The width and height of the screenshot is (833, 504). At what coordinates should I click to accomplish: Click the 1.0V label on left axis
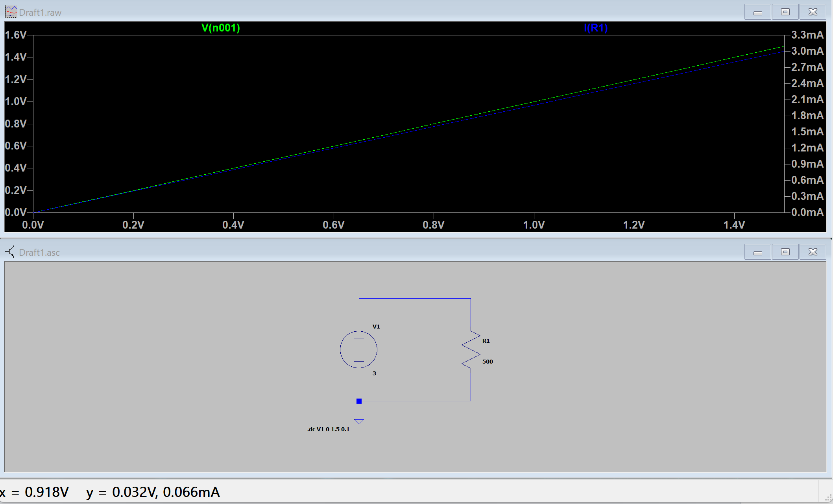click(16, 102)
